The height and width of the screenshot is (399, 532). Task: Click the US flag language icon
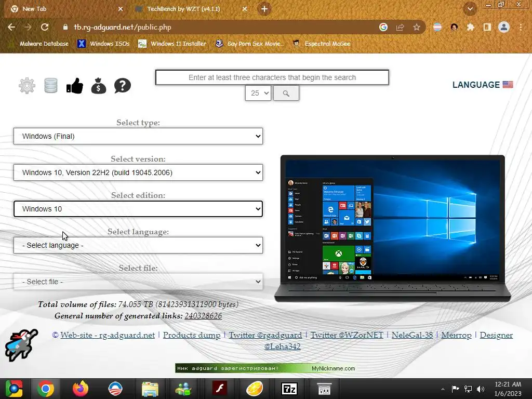508,85
